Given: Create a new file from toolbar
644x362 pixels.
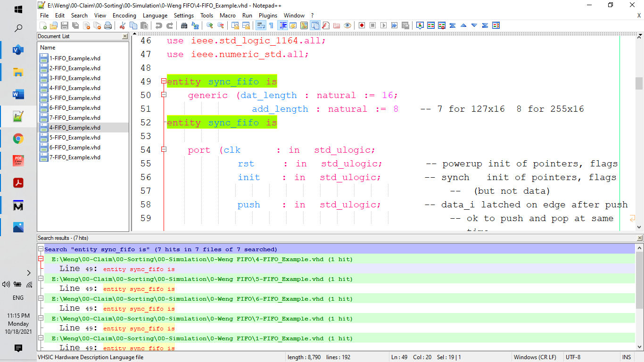Looking at the screenshot, I should coord(43,25).
